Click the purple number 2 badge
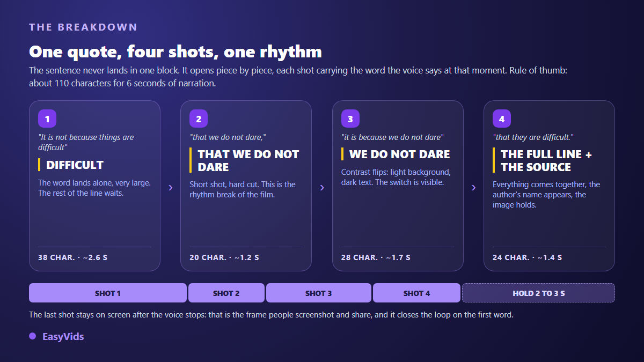The image size is (644, 362). pyautogui.click(x=199, y=119)
